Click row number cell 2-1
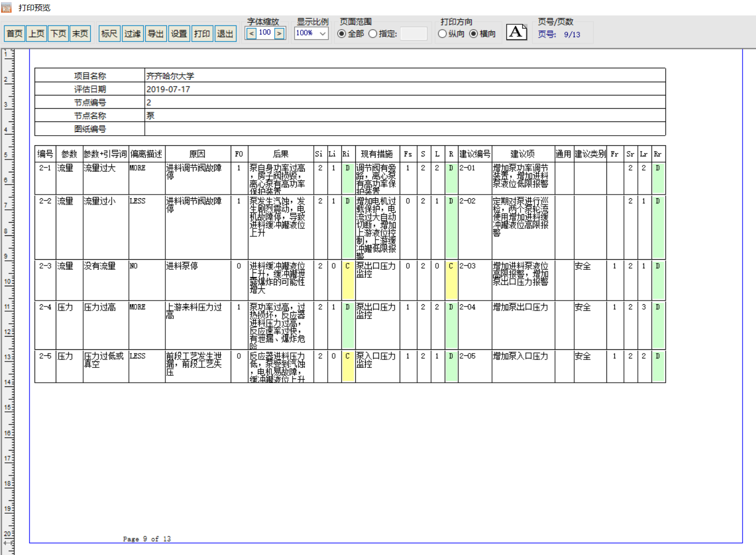Viewport: 756px width, 555px height. pos(45,178)
